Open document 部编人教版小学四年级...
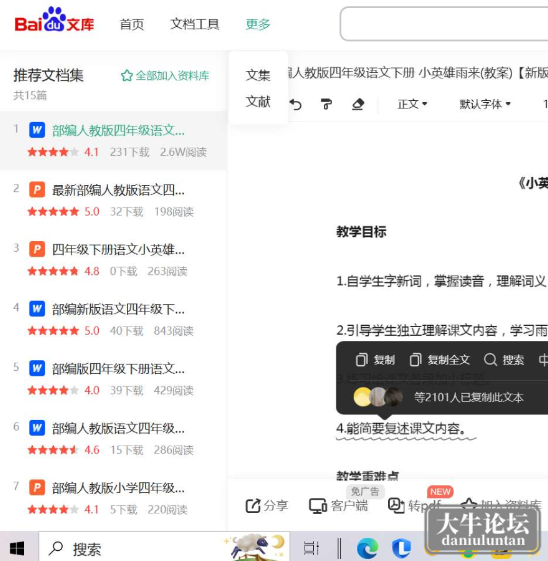 point(118,487)
